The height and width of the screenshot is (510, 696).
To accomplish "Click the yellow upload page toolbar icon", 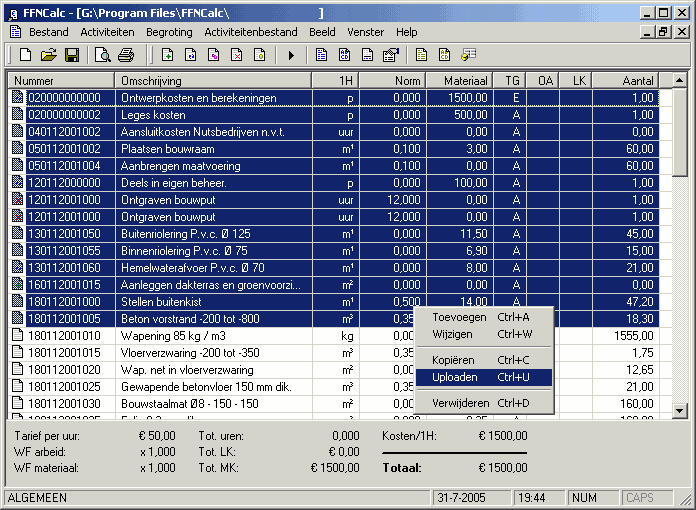I will pos(260,55).
